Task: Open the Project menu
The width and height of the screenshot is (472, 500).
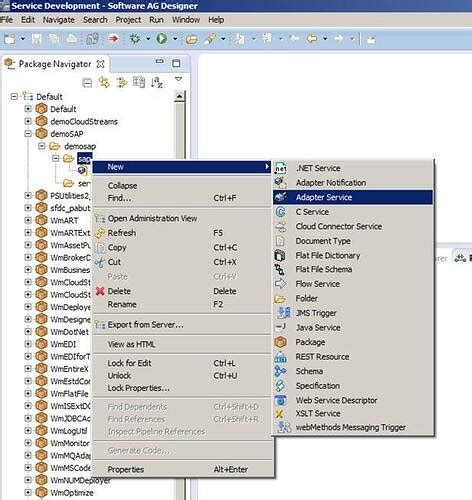Action: 128,20
